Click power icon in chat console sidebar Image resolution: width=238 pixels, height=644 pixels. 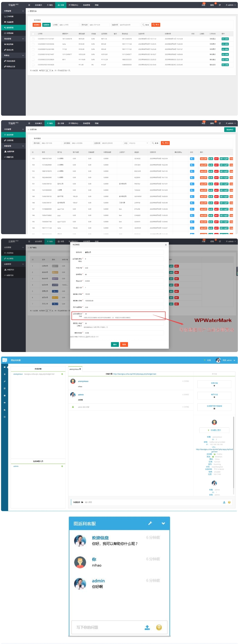tap(5, 417)
